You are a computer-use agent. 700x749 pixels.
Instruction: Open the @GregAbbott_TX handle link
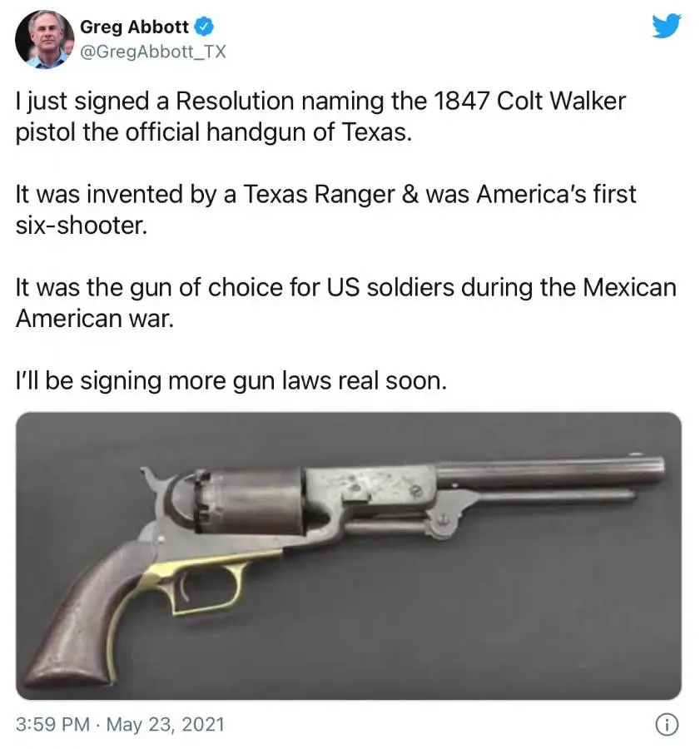coord(153,52)
